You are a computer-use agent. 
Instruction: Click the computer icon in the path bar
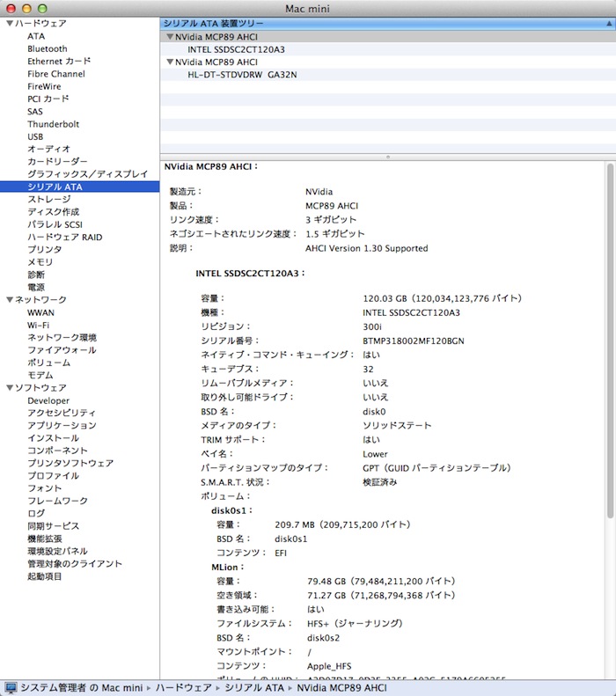[x=11, y=686]
